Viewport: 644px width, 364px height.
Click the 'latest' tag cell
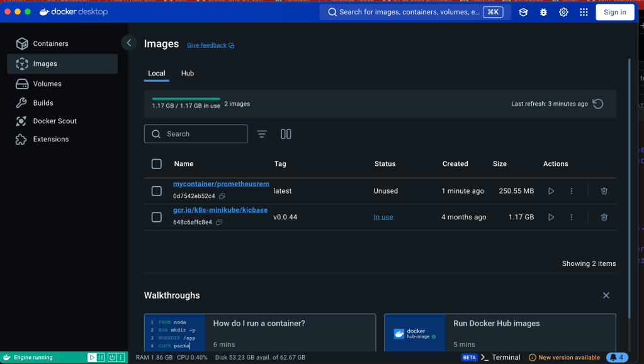(x=283, y=191)
